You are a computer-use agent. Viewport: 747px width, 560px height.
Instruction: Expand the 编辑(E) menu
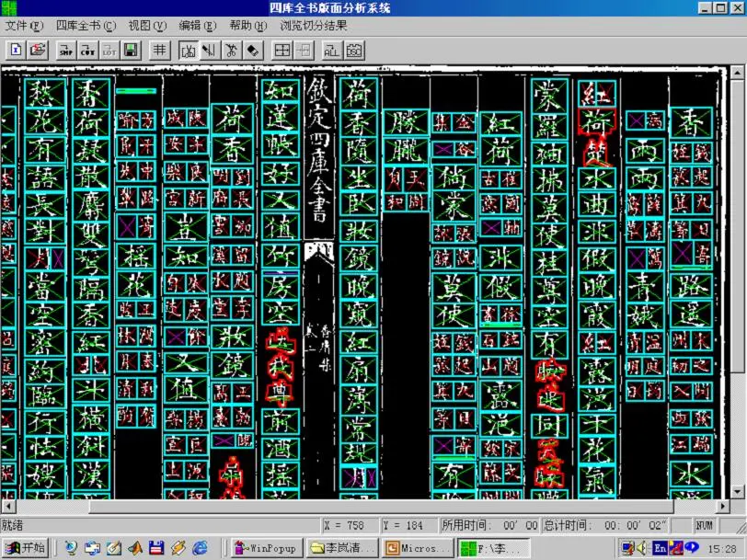point(198,26)
